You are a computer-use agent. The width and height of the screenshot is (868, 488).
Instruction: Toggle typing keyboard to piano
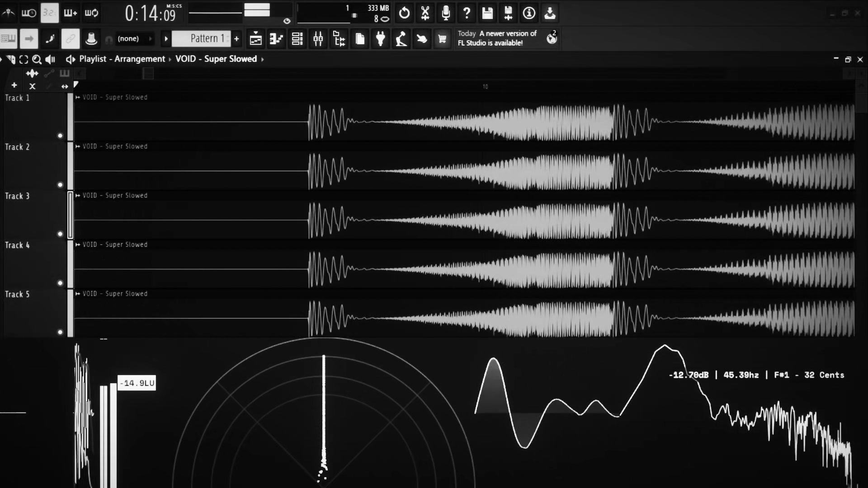tap(8, 39)
